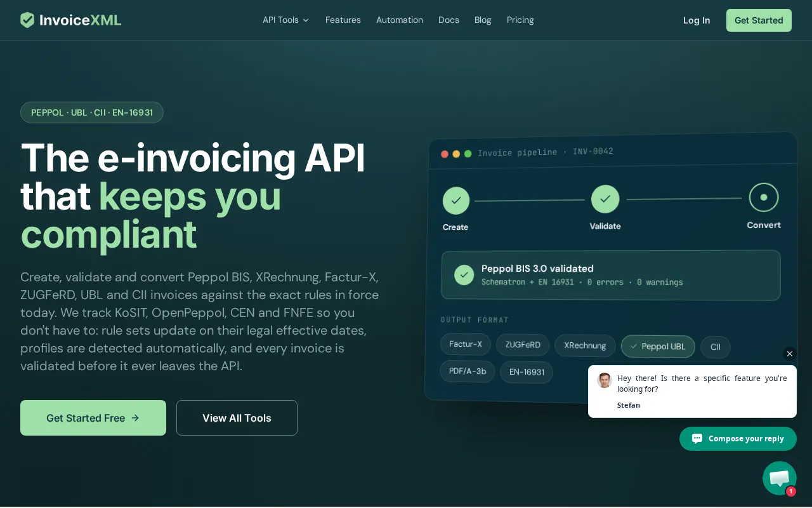
Task: Click the Peppol BIS 3.0 validated checkmark
Action: click(x=464, y=275)
